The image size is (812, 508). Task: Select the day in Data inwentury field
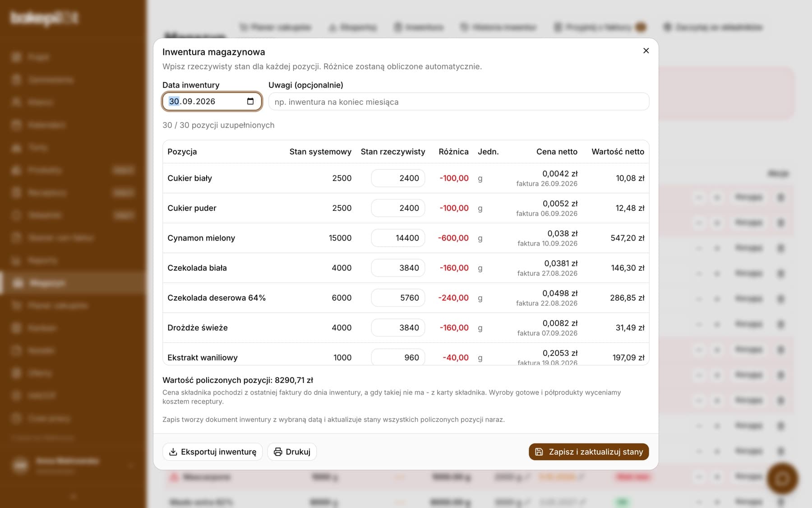pyautogui.click(x=174, y=101)
